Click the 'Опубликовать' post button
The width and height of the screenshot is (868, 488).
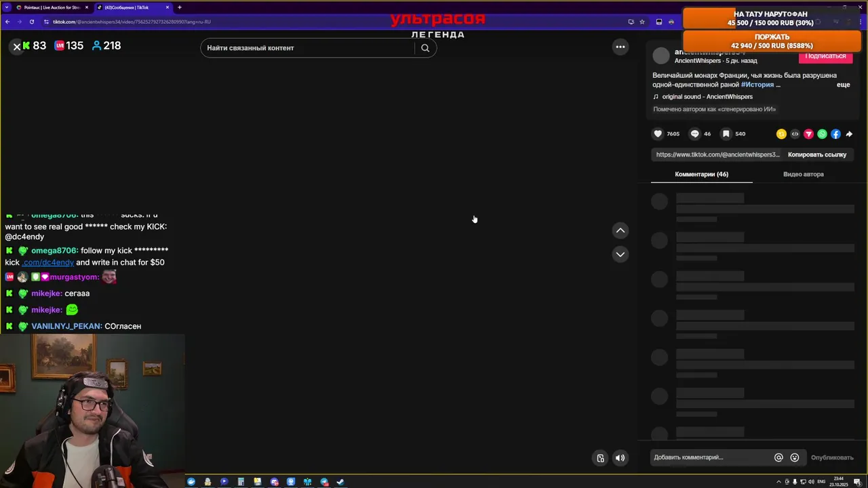coord(832,457)
